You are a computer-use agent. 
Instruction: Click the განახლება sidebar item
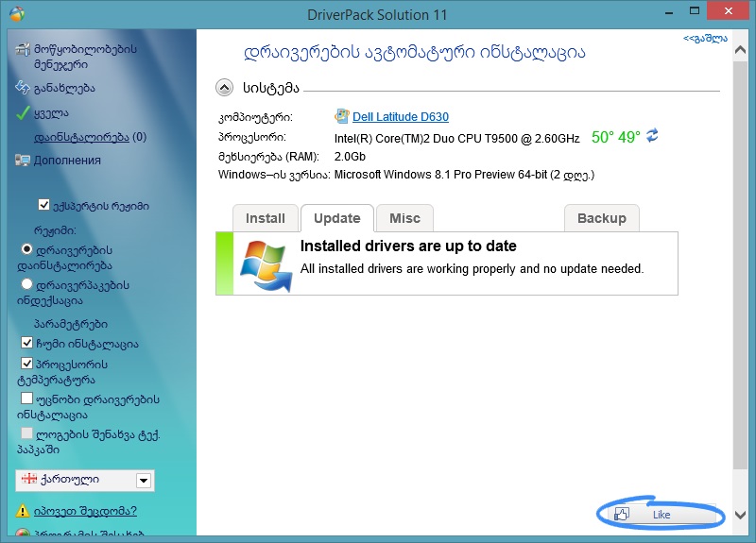point(64,88)
